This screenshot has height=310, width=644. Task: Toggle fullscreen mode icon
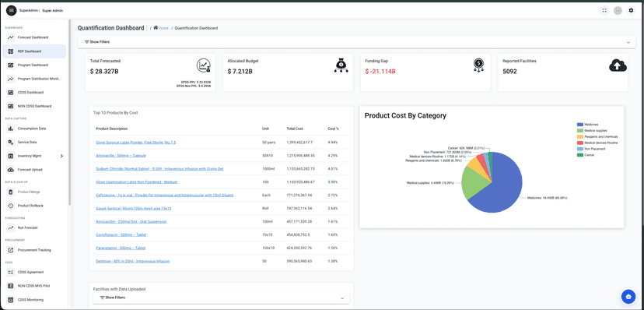pyautogui.click(x=604, y=11)
